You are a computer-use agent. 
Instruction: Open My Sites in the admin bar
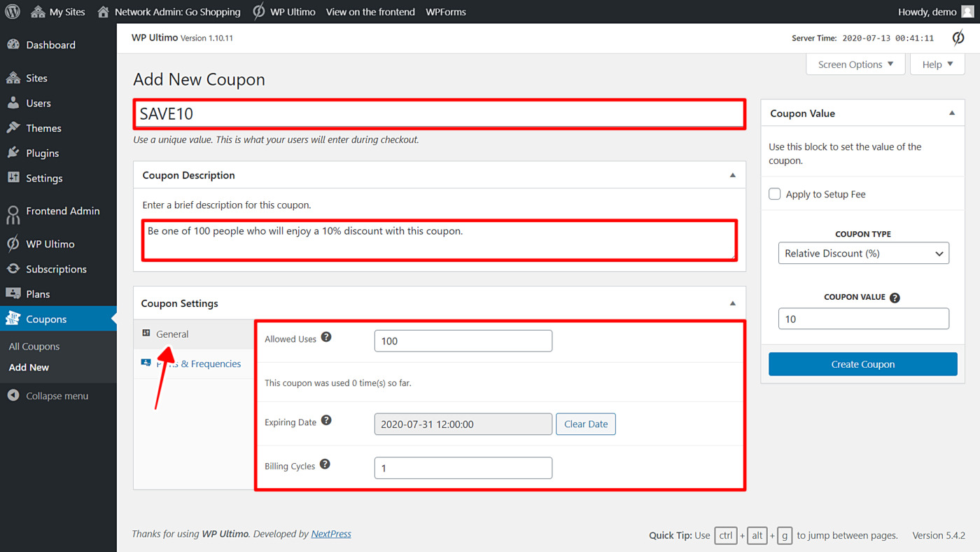[x=57, y=12]
